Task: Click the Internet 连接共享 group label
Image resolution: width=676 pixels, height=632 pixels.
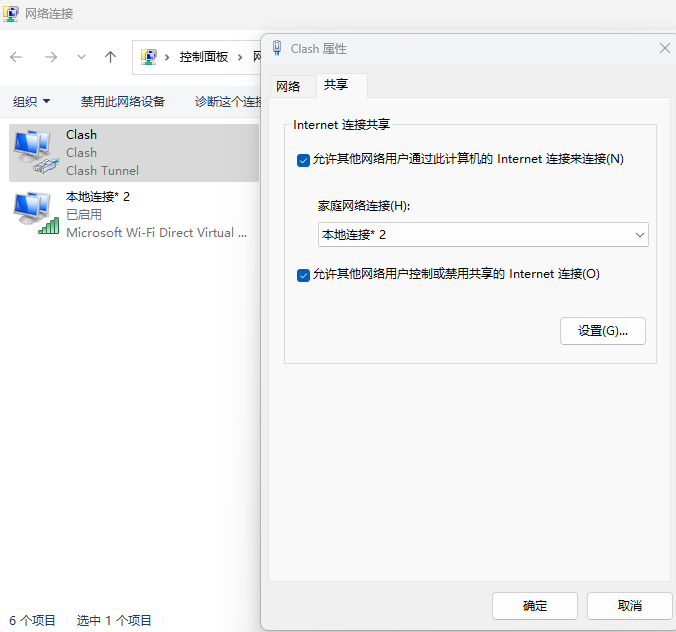Action: 341,125
